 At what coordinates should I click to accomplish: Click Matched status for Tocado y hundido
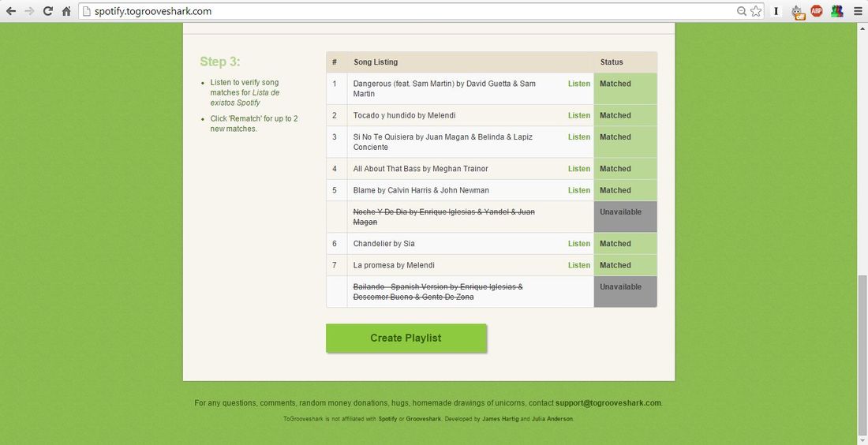pyautogui.click(x=625, y=116)
